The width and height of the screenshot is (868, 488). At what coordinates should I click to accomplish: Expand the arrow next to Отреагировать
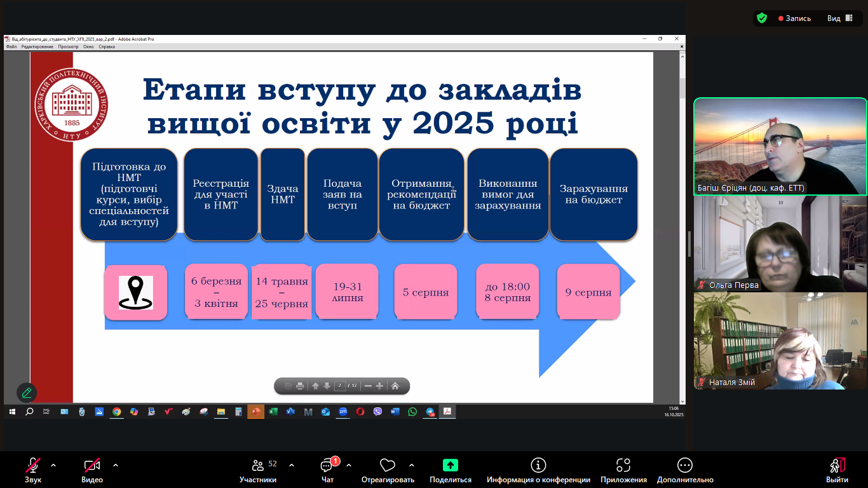tap(412, 465)
